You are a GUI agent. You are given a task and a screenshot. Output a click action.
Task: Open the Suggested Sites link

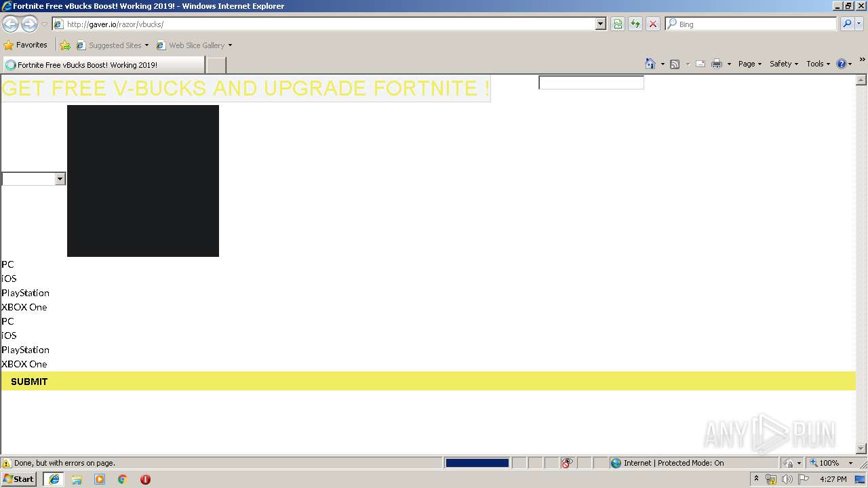click(112, 45)
